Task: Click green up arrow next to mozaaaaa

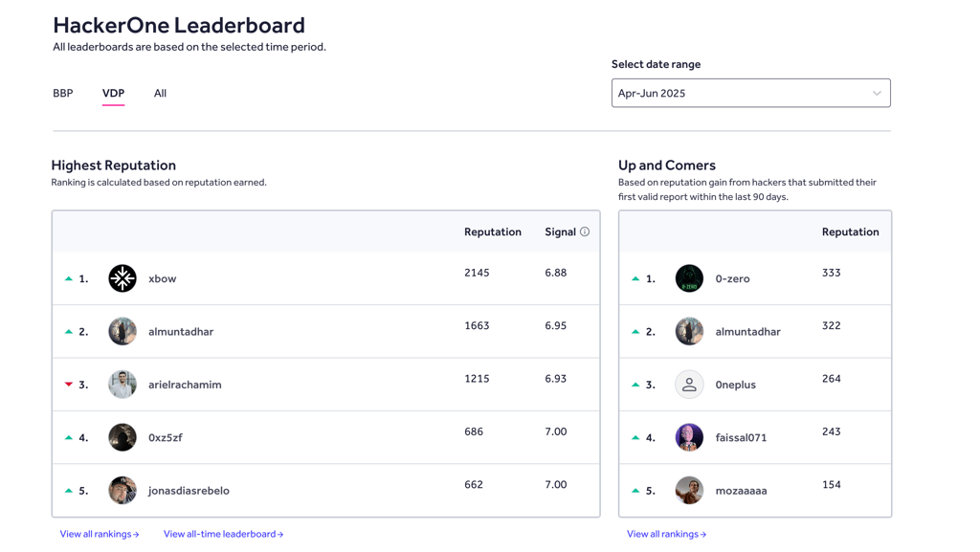Action: (x=635, y=491)
